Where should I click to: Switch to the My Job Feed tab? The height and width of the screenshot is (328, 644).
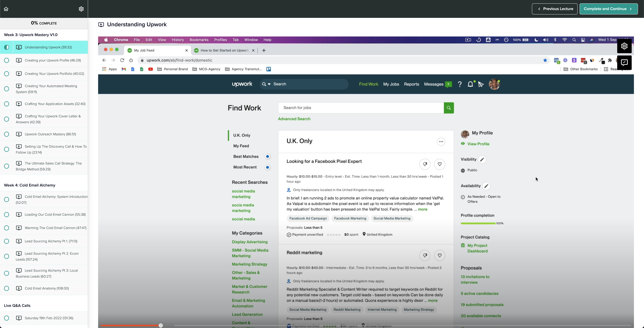[x=157, y=51]
